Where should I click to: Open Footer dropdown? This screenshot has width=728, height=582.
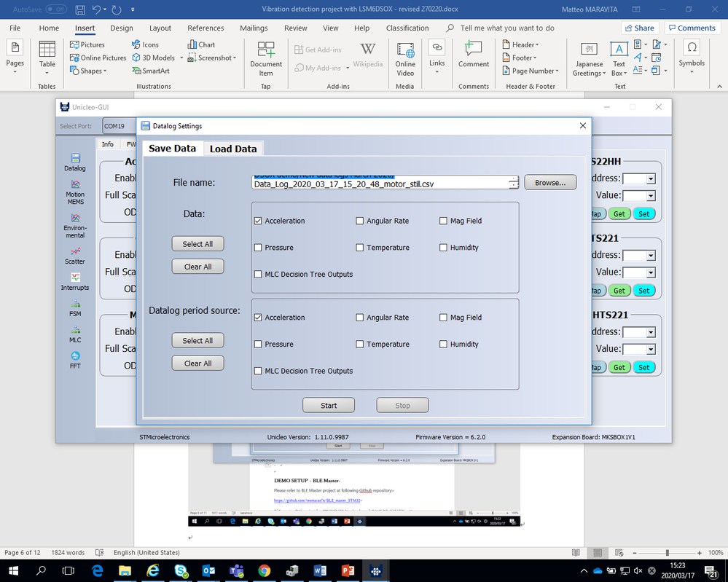[x=520, y=58]
